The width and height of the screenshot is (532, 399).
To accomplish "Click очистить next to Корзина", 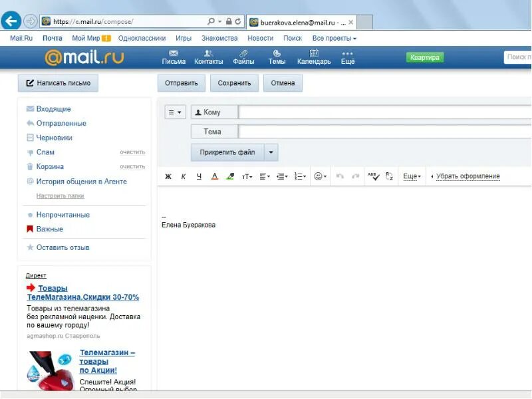I will (x=132, y=167).
